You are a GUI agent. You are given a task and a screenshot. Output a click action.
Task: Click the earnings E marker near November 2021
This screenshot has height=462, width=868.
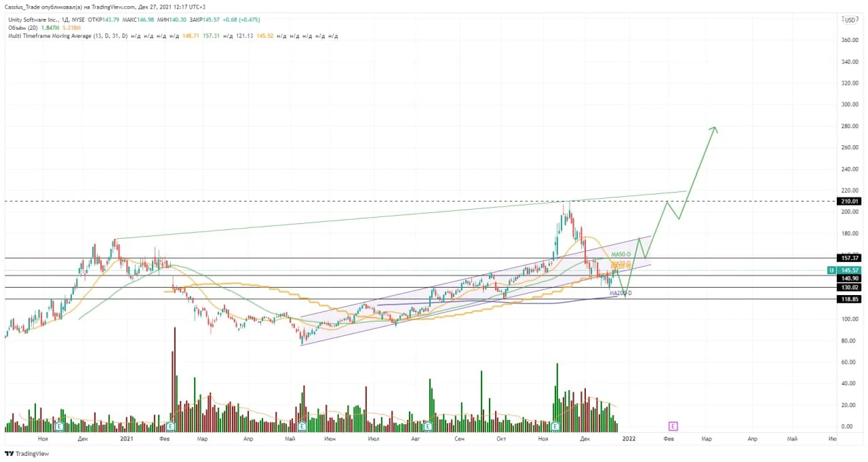pos(555,426)
